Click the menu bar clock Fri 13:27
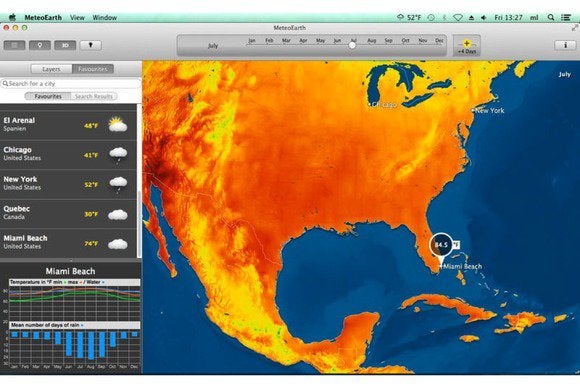580x388 pixels. click(x=508, y=17)
